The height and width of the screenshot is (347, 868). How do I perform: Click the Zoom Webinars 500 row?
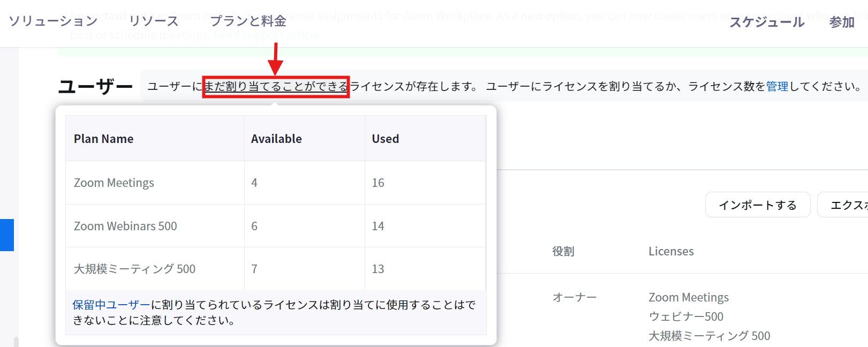(275, 226)
